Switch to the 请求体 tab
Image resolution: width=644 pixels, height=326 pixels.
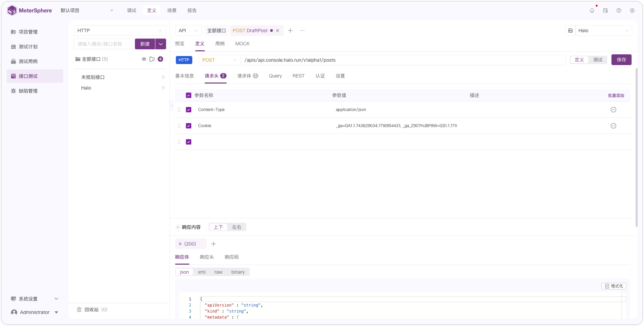(248, 76)
